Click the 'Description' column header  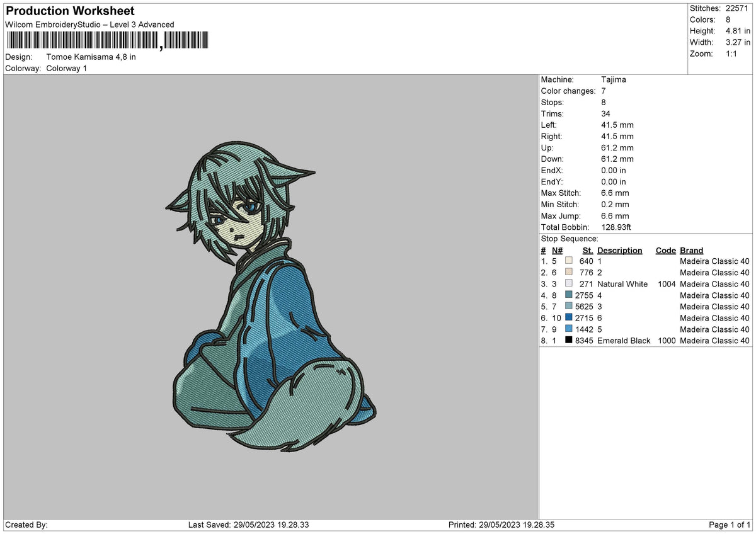click(620, 250)
